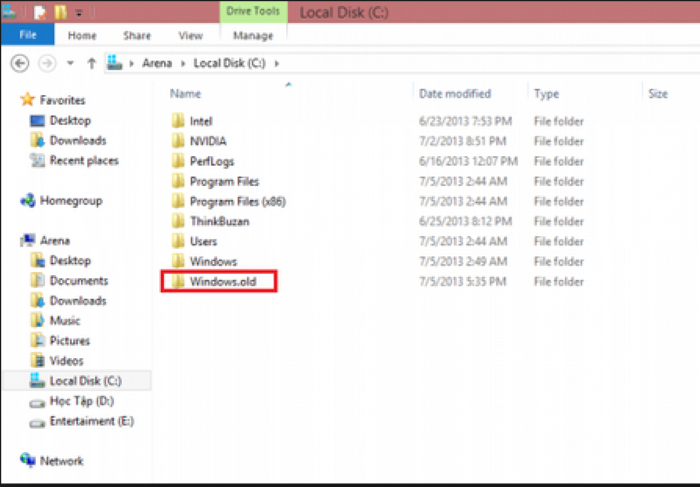The width and height of the screenshot is (700, 487).
Task: Switch to the Home ribbon tab
Action: coord(82,36)
